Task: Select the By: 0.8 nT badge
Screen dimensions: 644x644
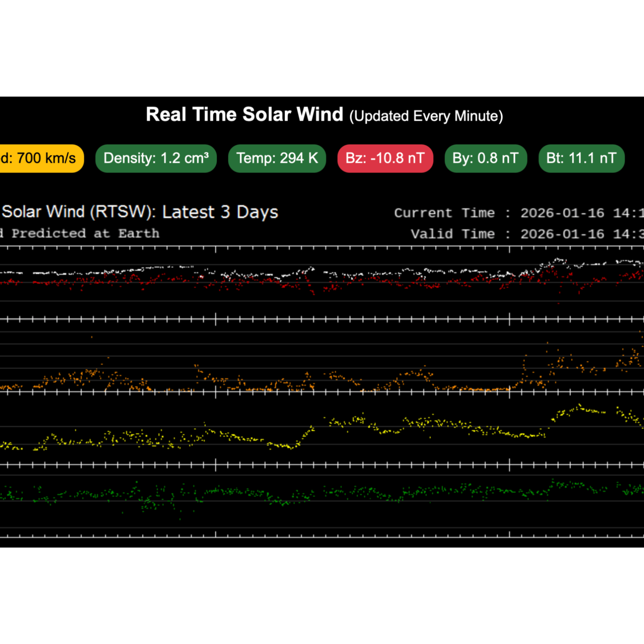Action: tap(485, 158)
